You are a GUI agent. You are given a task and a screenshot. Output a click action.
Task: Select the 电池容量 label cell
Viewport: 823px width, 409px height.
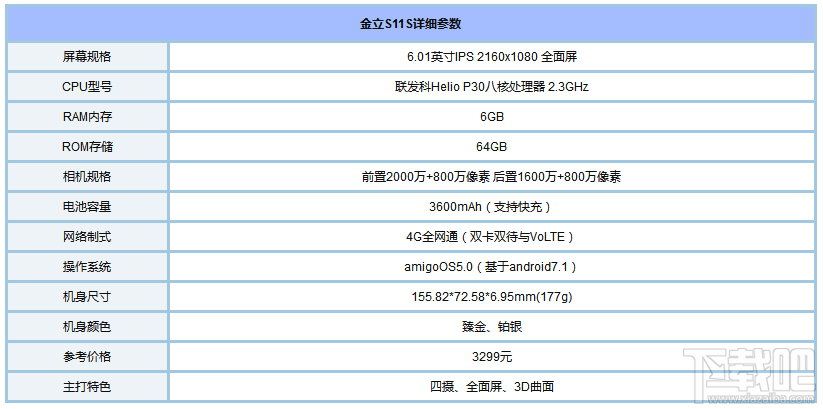87,207
